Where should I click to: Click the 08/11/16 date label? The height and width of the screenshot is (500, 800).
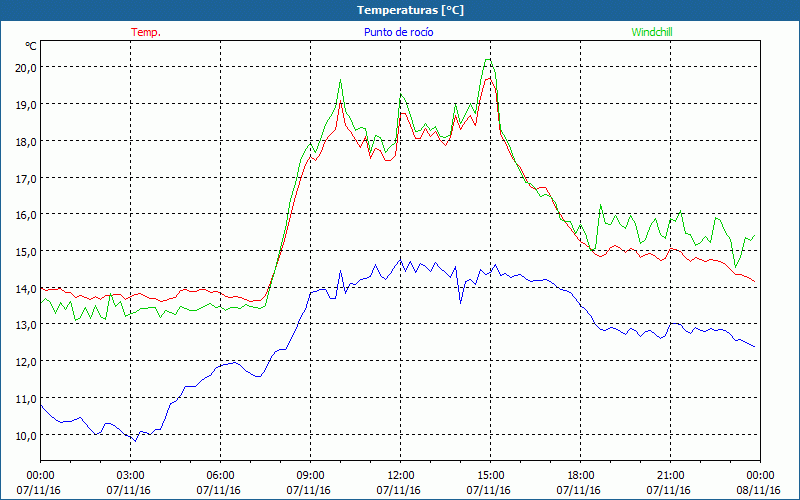coord(759,490)
